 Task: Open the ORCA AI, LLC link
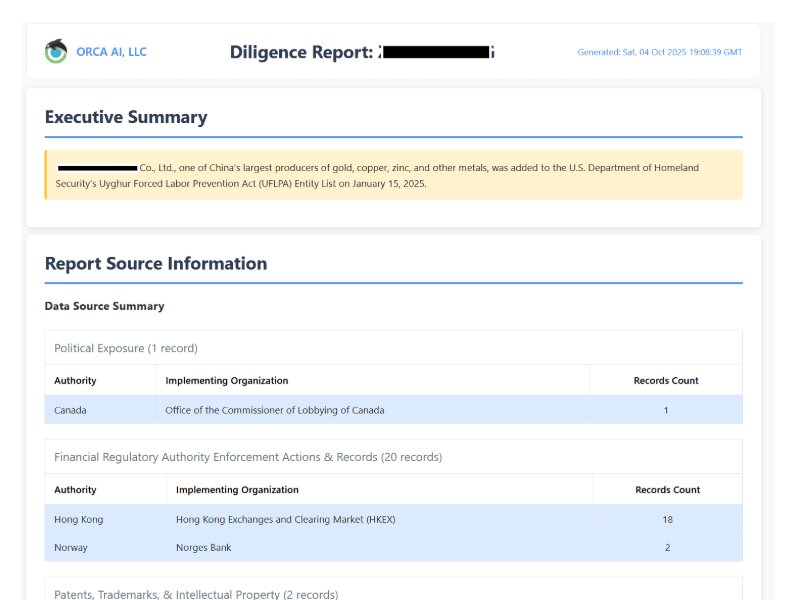[110, 52]
